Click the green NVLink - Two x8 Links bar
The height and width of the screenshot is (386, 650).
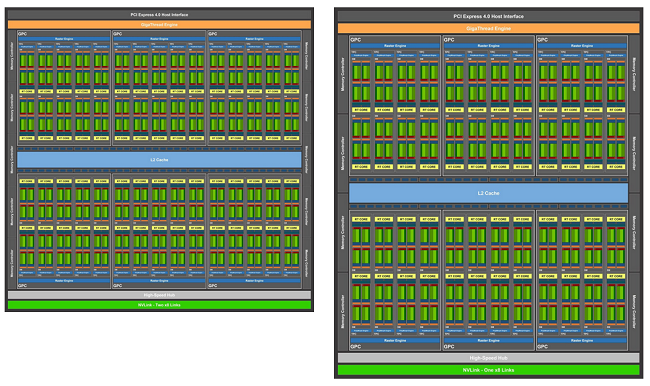click(x=159, y=305)
